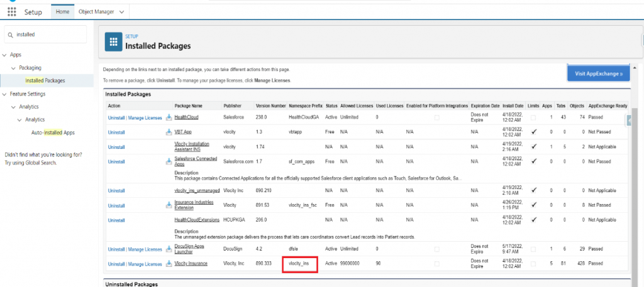Click the Uninstalled Packages section heading
The width and height of the screenshot is (644, 287).
pyautogui.click(x=131, y=284)
